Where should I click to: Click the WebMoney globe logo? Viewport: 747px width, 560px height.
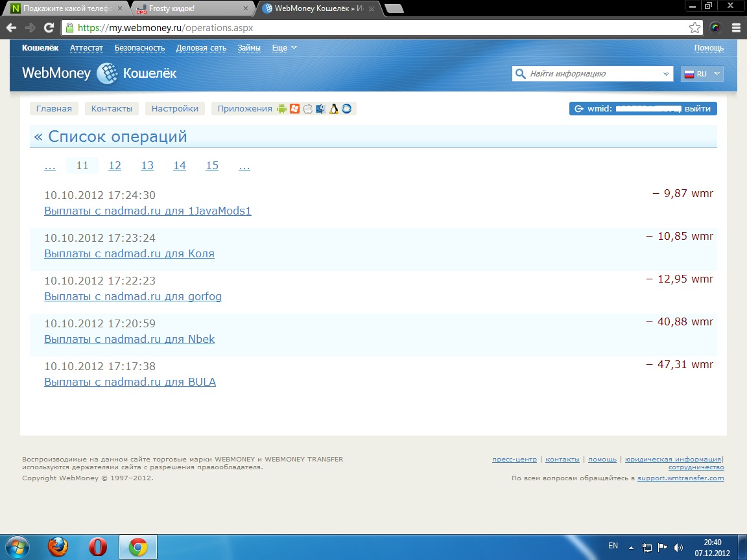click(107, 73)
